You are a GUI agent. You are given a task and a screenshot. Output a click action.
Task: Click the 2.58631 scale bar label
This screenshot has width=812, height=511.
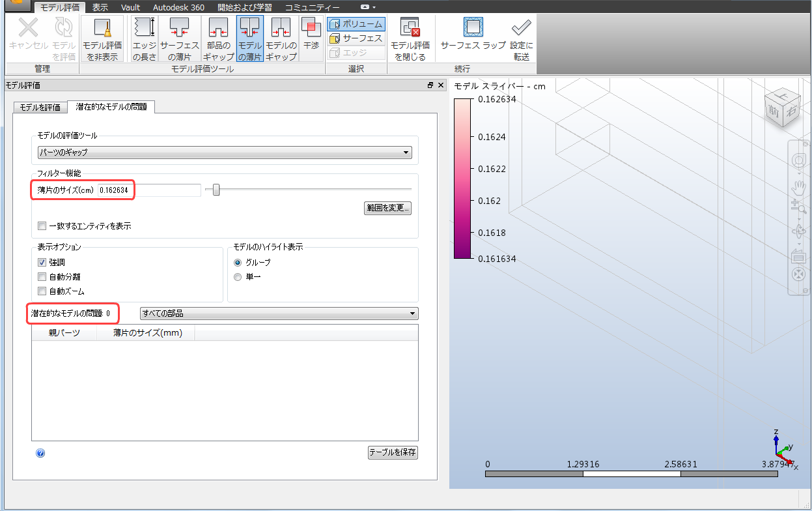click(680, 464)
